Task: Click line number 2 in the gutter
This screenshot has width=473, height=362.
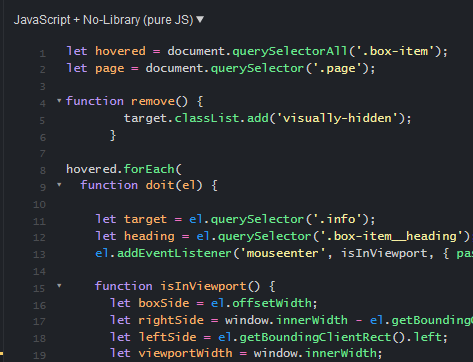Action: coord(43,70)
